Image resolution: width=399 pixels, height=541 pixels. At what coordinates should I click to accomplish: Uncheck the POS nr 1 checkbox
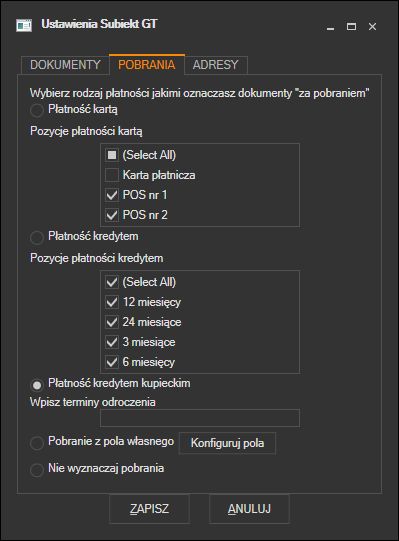(x=112, y=195)
